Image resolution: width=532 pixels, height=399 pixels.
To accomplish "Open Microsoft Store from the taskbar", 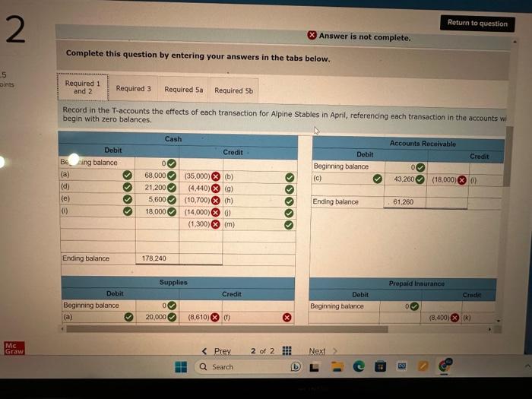I will click(x=380, y=366).
